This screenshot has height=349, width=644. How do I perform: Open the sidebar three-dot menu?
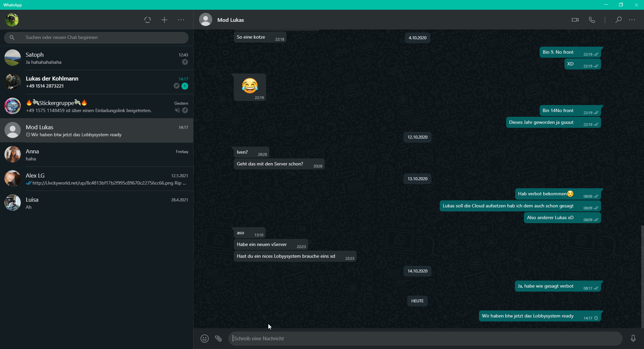[x=181, y=20]
